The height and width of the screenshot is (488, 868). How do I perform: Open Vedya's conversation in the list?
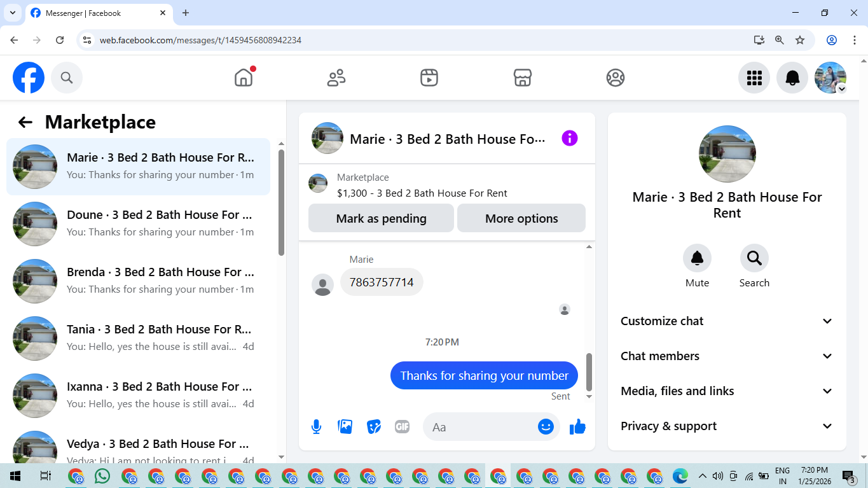click(x=138, y=445)
